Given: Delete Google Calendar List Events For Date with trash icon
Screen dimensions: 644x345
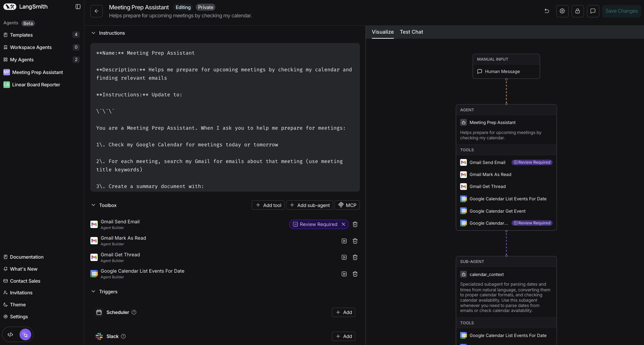Looking at the screenshot, I should point(355,274).
